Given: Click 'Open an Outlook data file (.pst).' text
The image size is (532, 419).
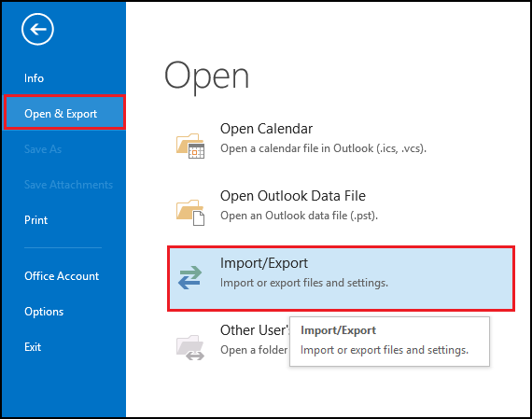Looking at the screenshot, I should point(299,216).
